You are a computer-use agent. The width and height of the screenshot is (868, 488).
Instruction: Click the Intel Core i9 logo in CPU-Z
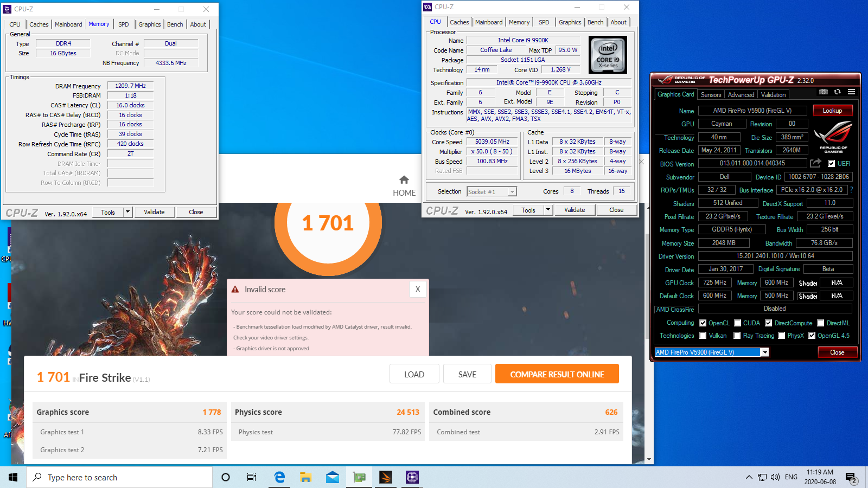608,55
